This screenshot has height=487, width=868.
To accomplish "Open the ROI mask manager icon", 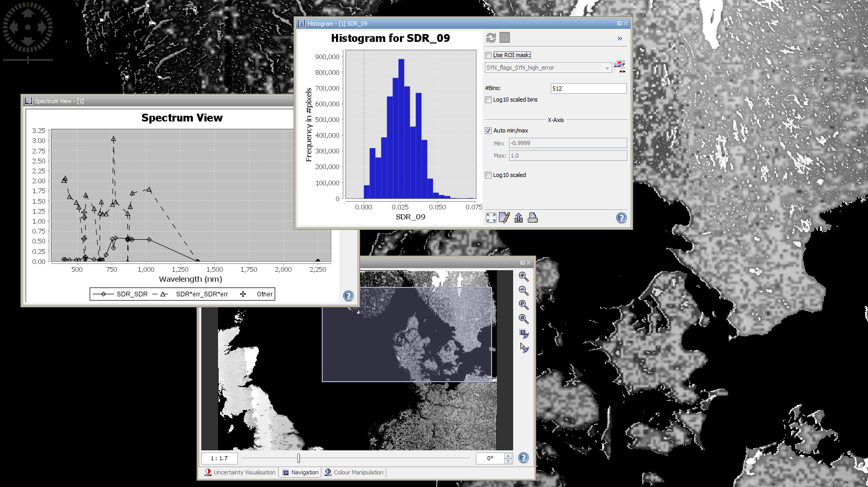I will [620, 67].
